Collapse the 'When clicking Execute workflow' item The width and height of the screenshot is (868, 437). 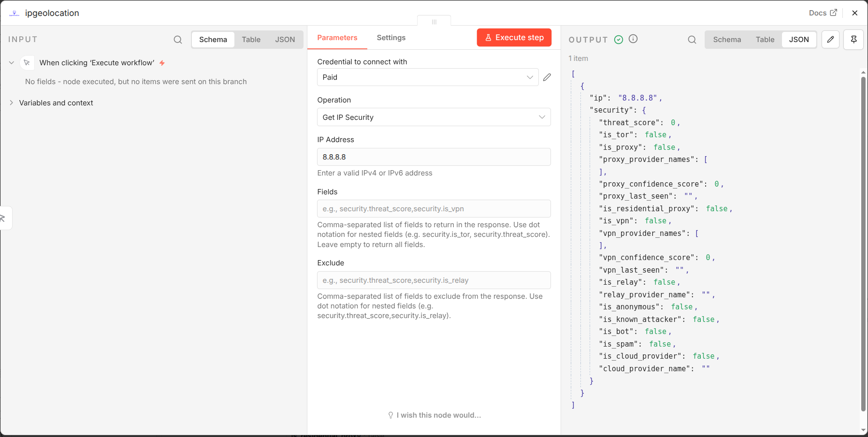point(12,63)
